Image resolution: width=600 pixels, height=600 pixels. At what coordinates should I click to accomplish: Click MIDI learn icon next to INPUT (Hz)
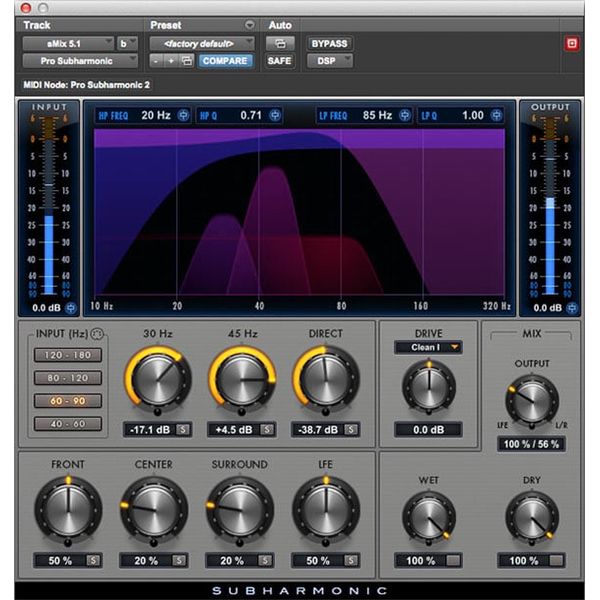pyautogui.click(x=98, y=334)
